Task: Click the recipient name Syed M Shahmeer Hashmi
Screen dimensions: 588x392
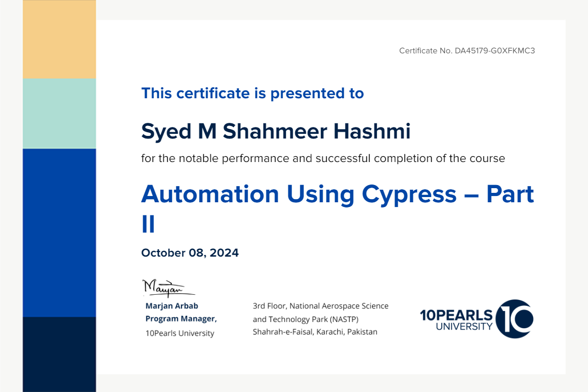Action: [x=275, y=131]
